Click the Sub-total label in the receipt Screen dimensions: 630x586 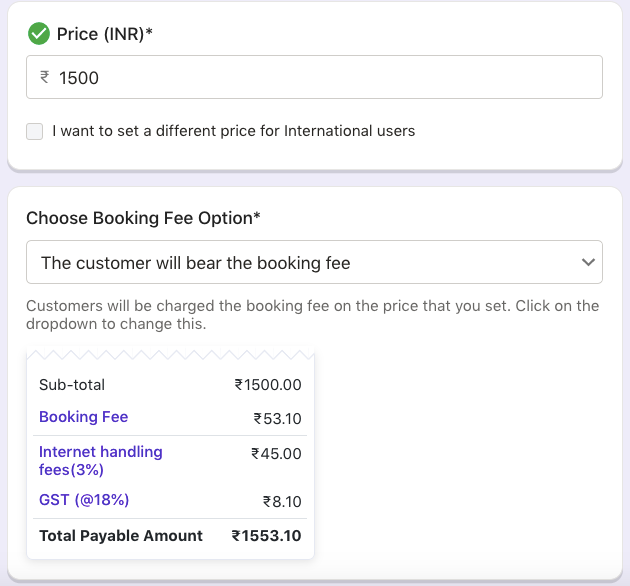tap(72, 385)
